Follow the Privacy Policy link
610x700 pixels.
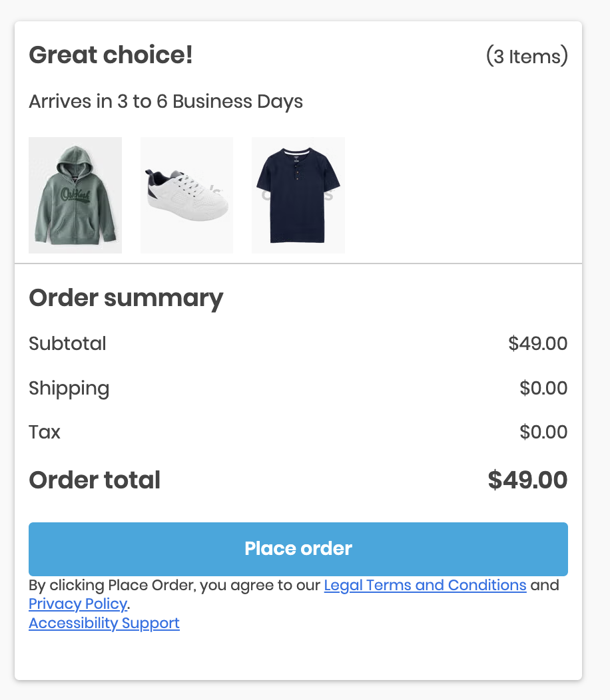point(77,604)
